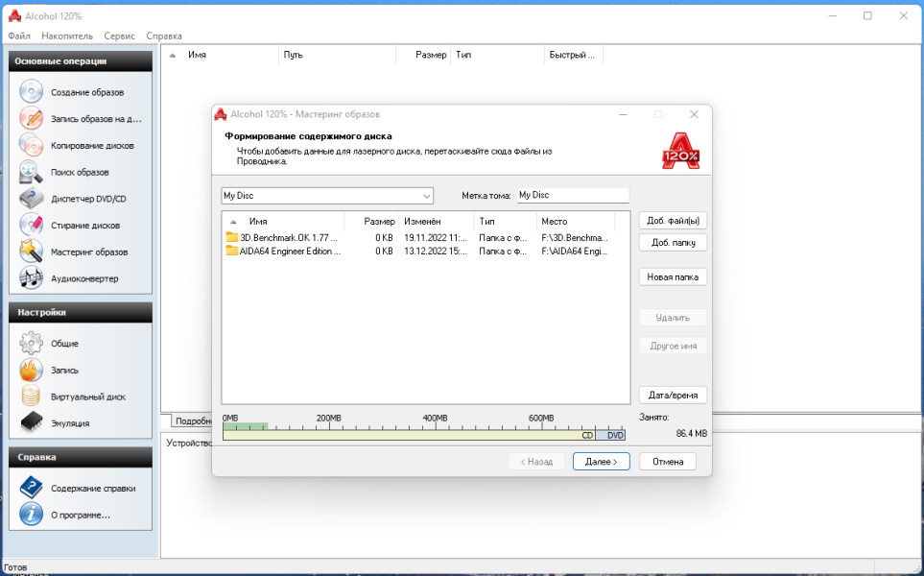The height and width of the screenshot is (576, 924).
Task: Open Виртуальный диск settings icon
Action: point(32,396)
